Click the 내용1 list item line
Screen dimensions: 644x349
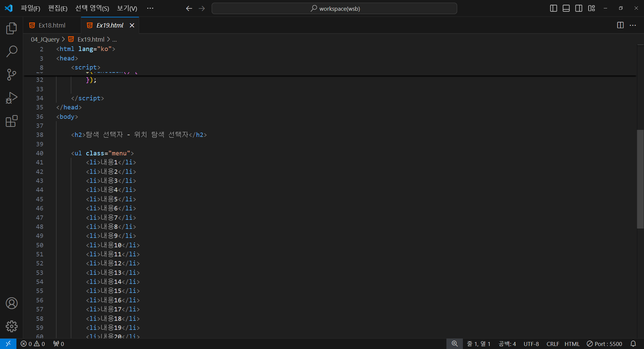tap(111, 162)
